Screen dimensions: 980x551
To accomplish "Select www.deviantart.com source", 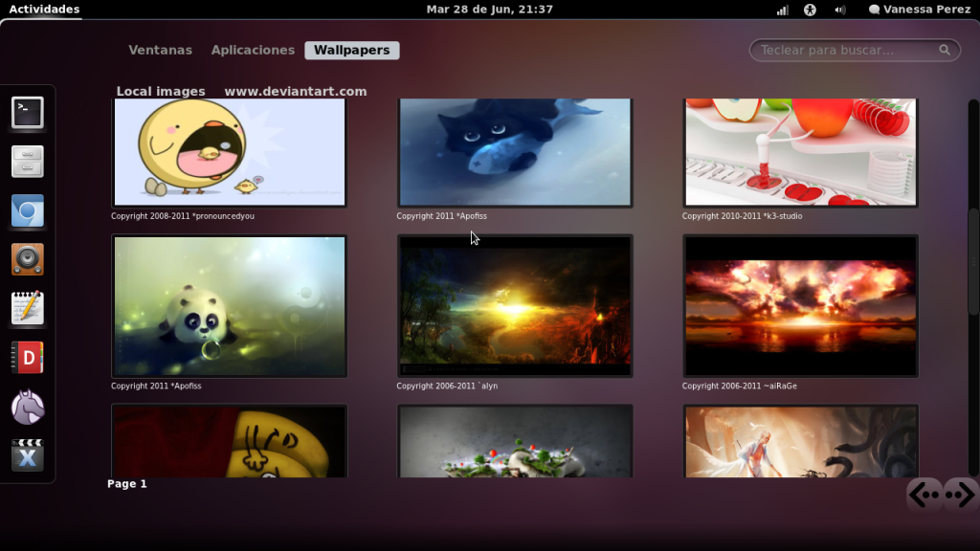I will (296, 91).
